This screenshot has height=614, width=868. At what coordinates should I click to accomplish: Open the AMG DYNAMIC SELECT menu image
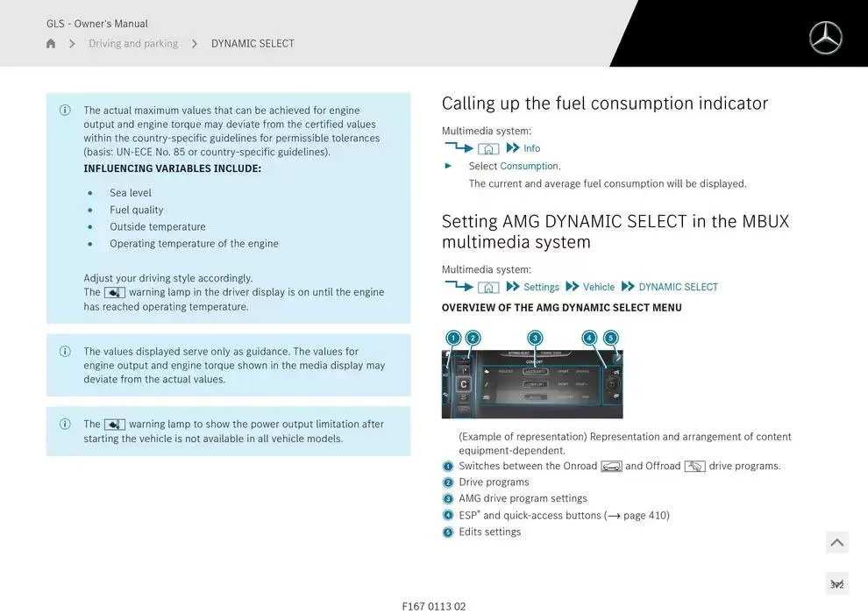(532, 384)
